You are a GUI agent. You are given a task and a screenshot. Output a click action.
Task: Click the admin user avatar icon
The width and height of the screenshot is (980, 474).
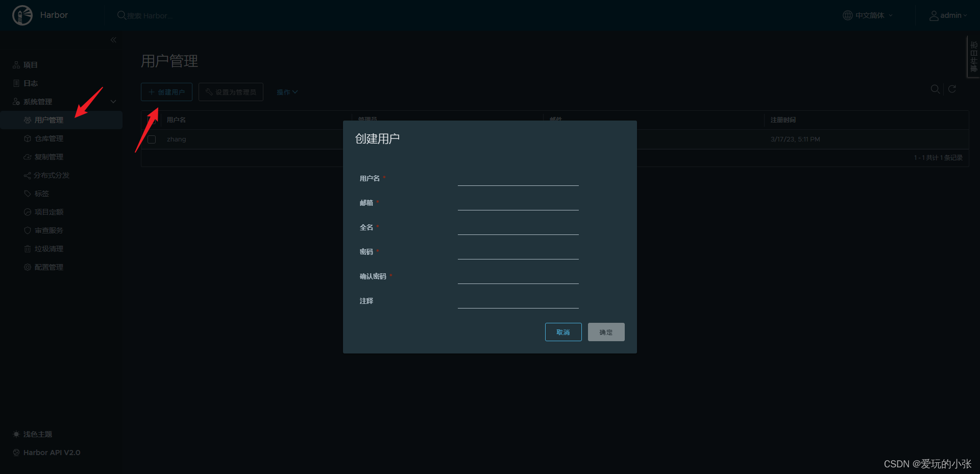coord(934,16)
